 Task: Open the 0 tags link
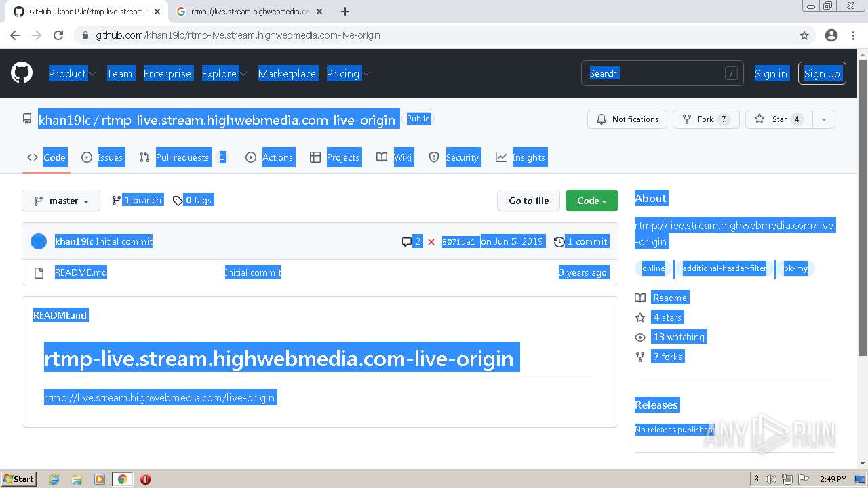coord(193,200)
